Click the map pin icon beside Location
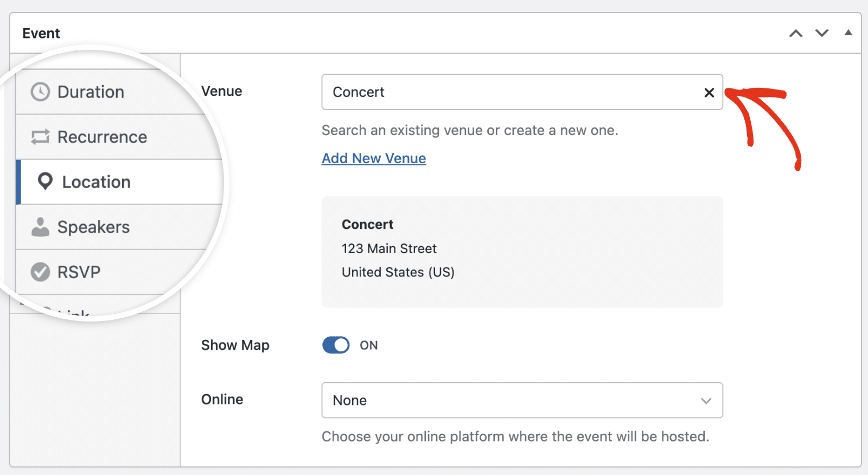Image resolution: width=868 pixels, height=475 pixels. pyautogui.click(x=45, y=182)
